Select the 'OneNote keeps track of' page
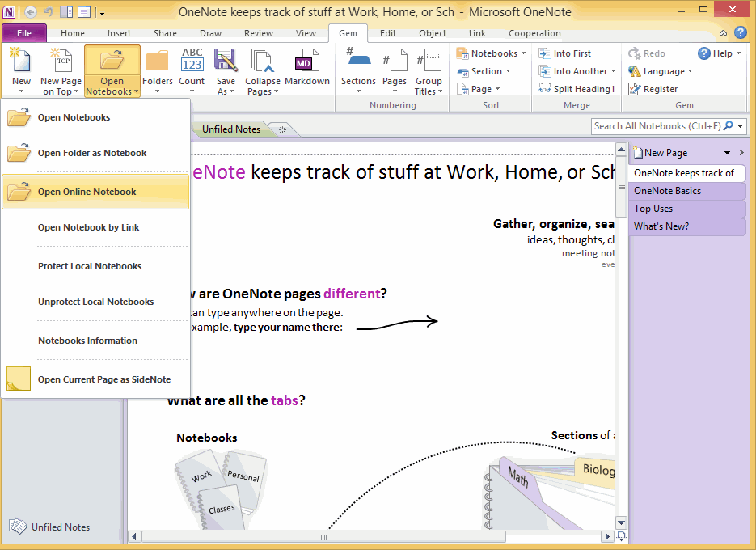This screenshot has height=550, width=756. pos(686,173)
